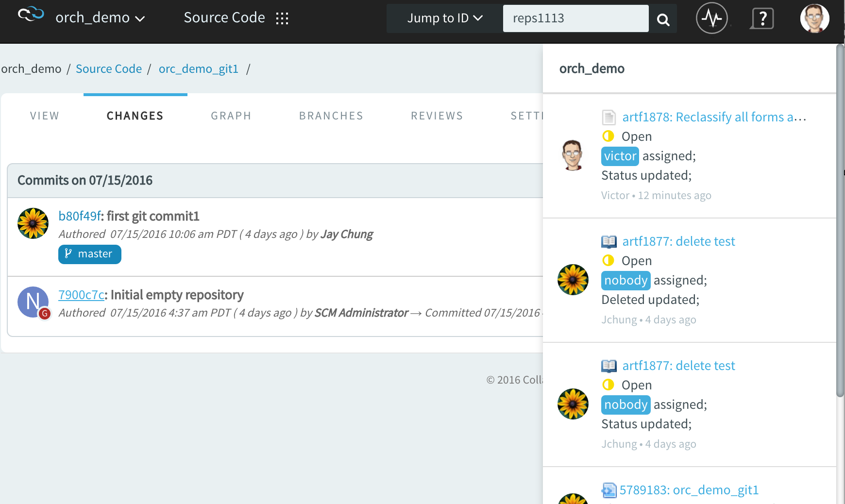Open the activity pulse icon
This screenshot has height=504, width=845.
[712, 18]
